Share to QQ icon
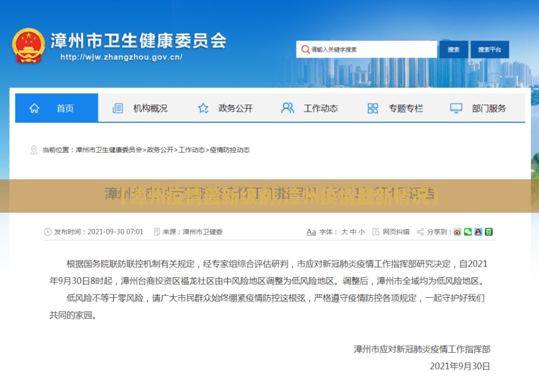539x392 pixels. click(x=478, y=232)
